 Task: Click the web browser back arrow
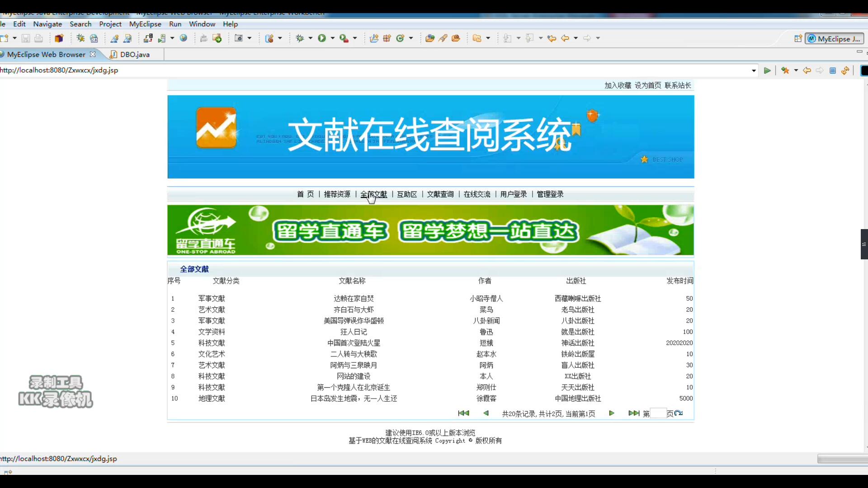coord(807,70)
